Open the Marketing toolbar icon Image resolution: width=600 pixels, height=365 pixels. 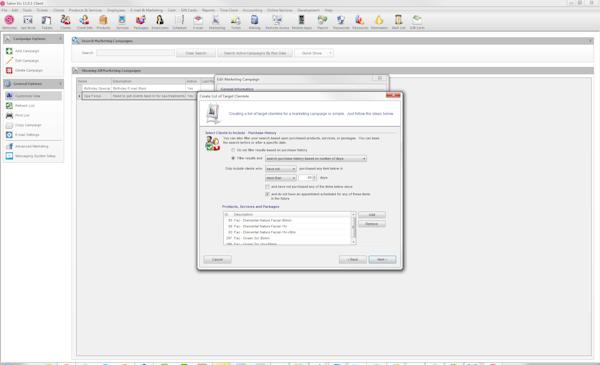point(217,22)
